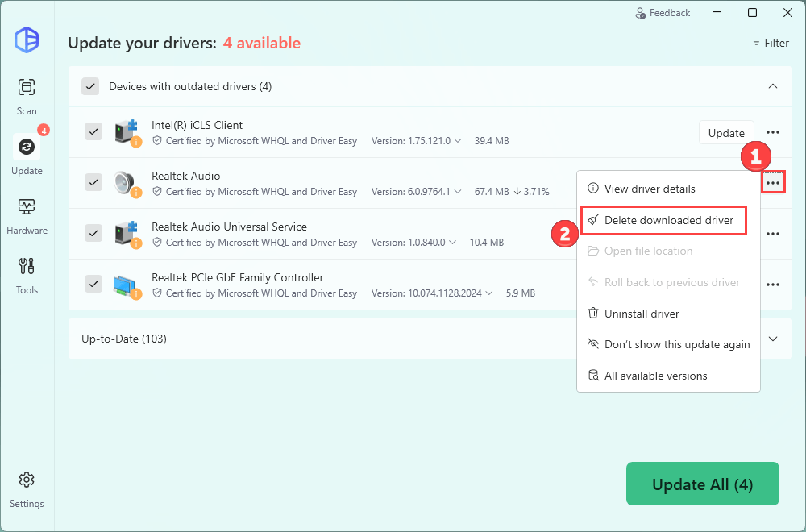Click the Update sidebar icon
This screenshot has width=806, height=532.
pyautogui.click(x=27, y=154)
